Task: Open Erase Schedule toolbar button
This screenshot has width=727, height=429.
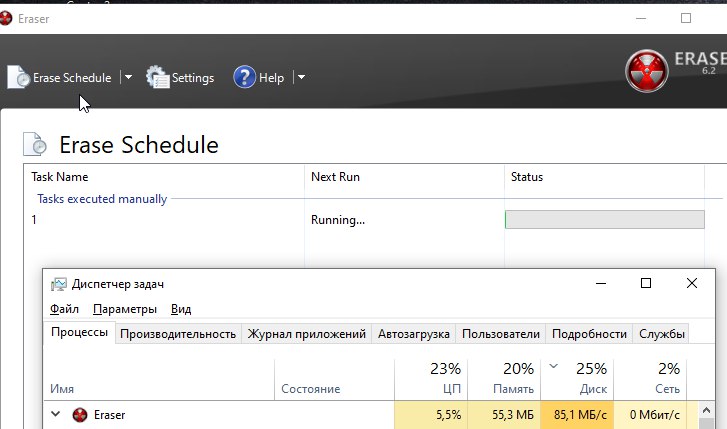Action: pos(59,77)
